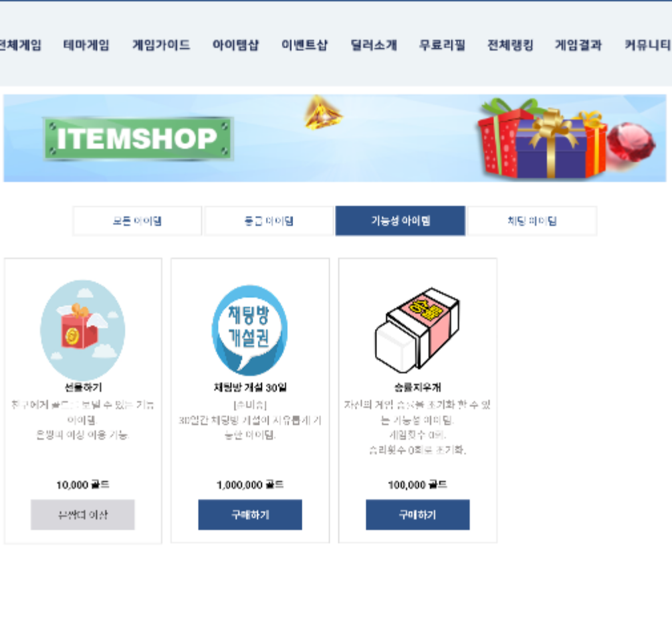Click the red polka-dot gift box in banner

point(500,139)
